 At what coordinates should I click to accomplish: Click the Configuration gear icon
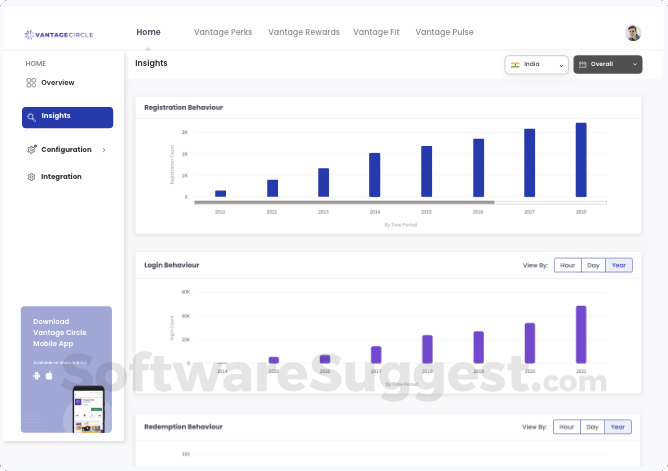(x=32, y=149)
